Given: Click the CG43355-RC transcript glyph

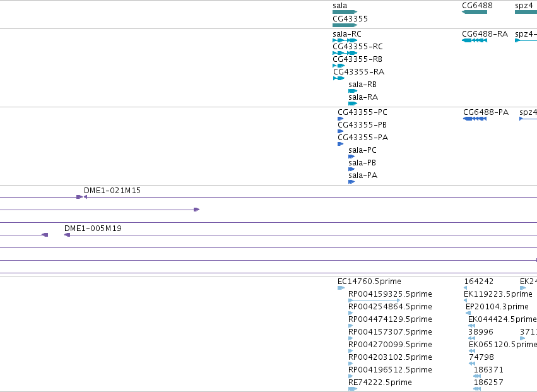Looking at the screenshot, I should [345, 53].
